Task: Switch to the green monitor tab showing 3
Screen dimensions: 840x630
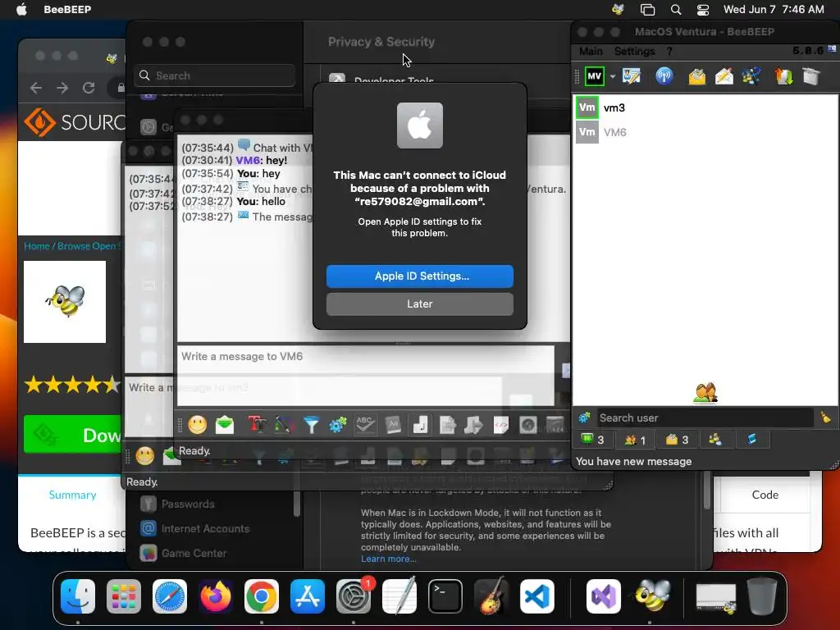Action: click(592, 440)
